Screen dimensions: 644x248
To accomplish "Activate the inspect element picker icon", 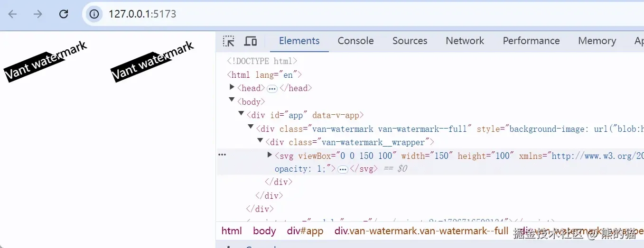I will [229, 41].
